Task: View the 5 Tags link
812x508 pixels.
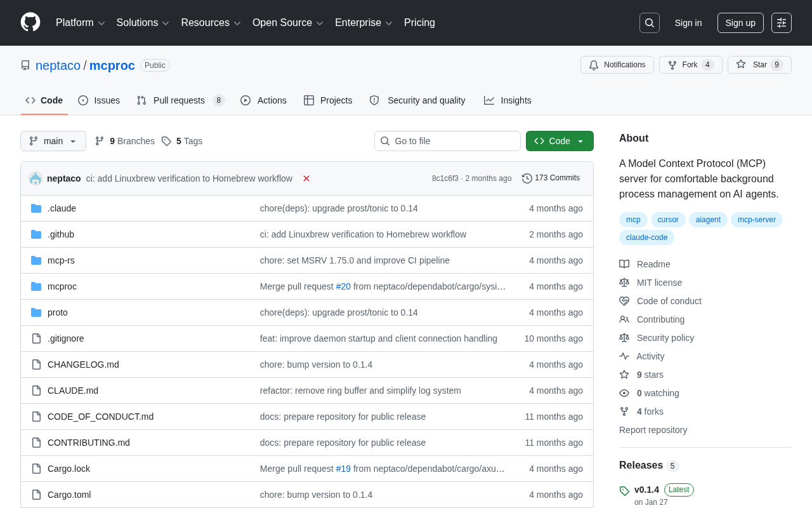Action: (182, 141)
